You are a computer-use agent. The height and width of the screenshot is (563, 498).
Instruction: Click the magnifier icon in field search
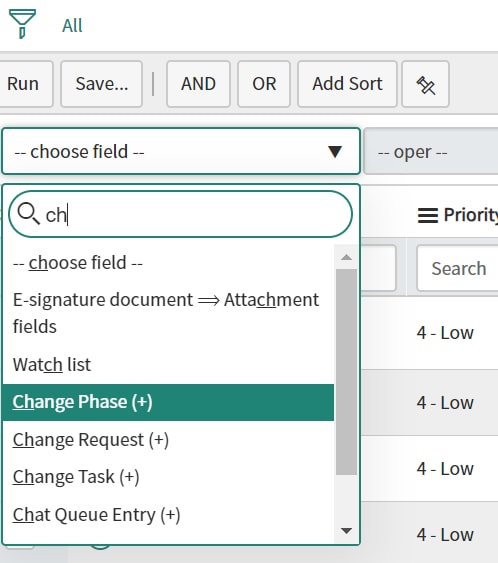pos(28,214)
